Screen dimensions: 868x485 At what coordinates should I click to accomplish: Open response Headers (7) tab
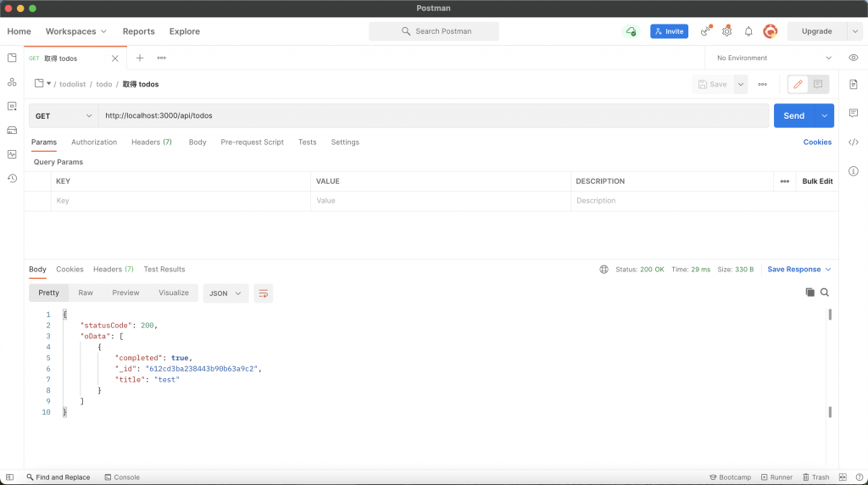114,269
